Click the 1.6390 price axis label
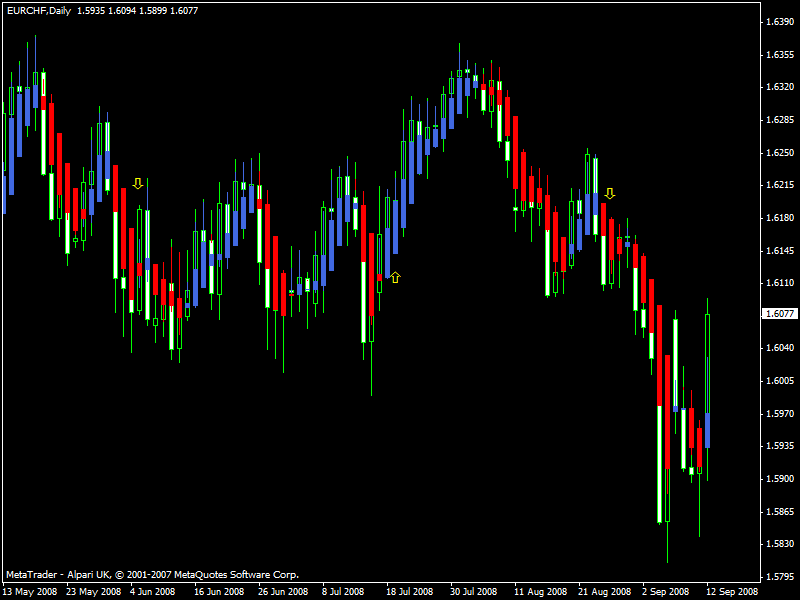 780,21
